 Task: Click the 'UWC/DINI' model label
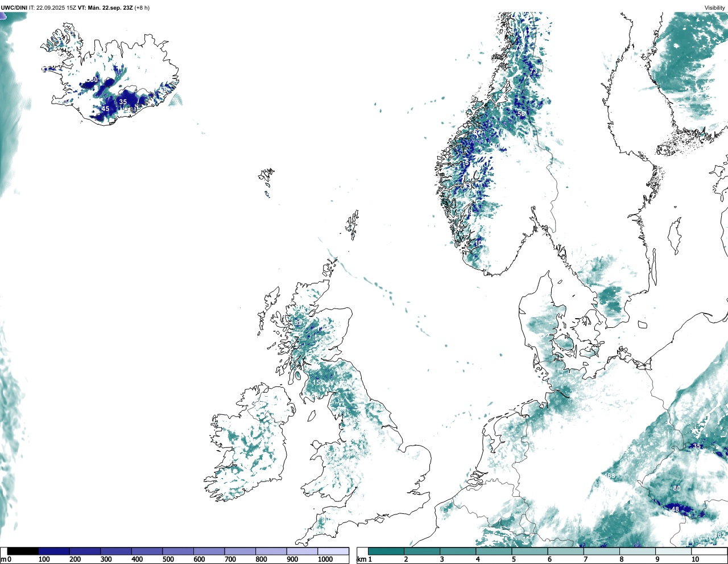[14, 8]
